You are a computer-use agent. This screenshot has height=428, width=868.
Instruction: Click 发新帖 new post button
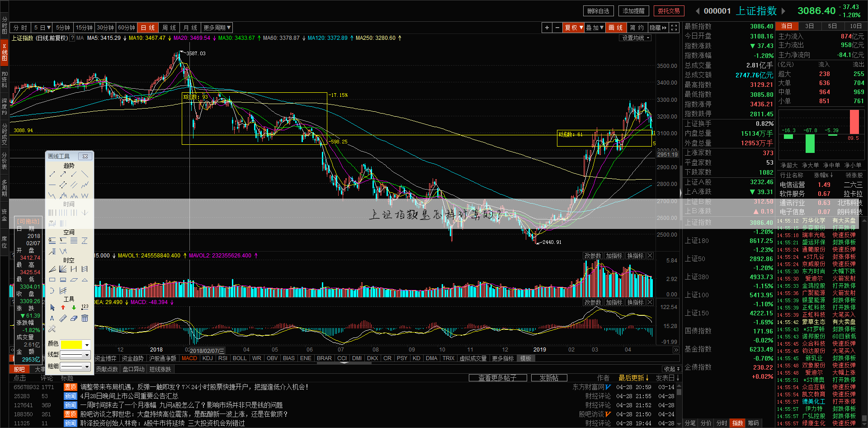(549, 378)
